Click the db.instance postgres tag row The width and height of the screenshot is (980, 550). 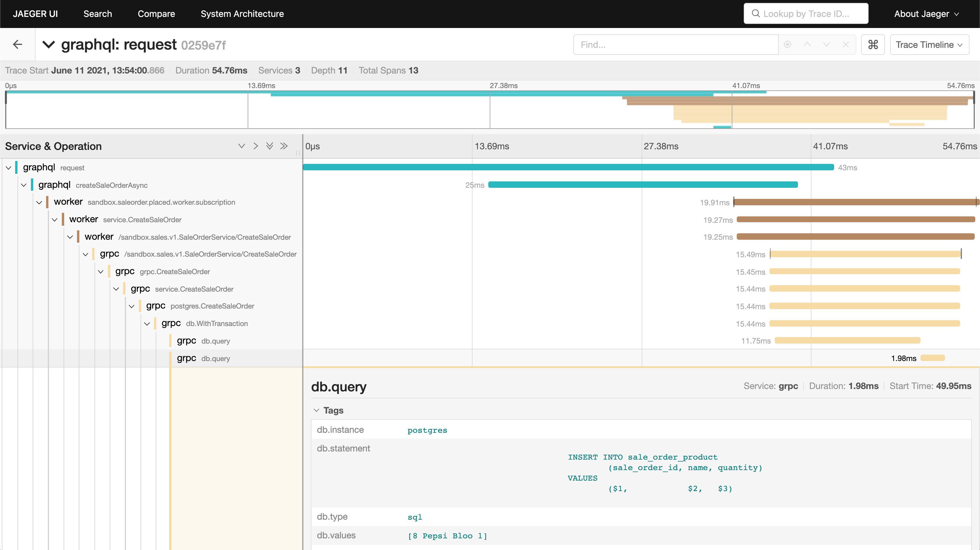pos(641,430)
